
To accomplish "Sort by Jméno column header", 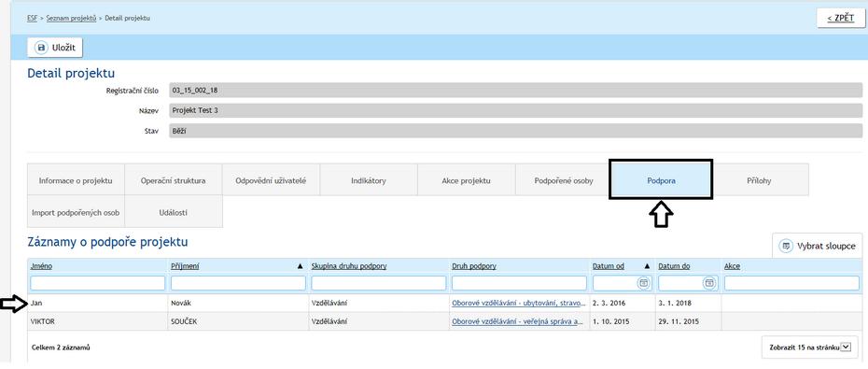I will pos(41,266).
